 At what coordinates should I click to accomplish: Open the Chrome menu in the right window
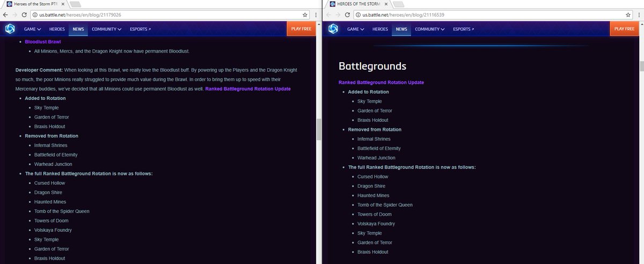(639, 14)
